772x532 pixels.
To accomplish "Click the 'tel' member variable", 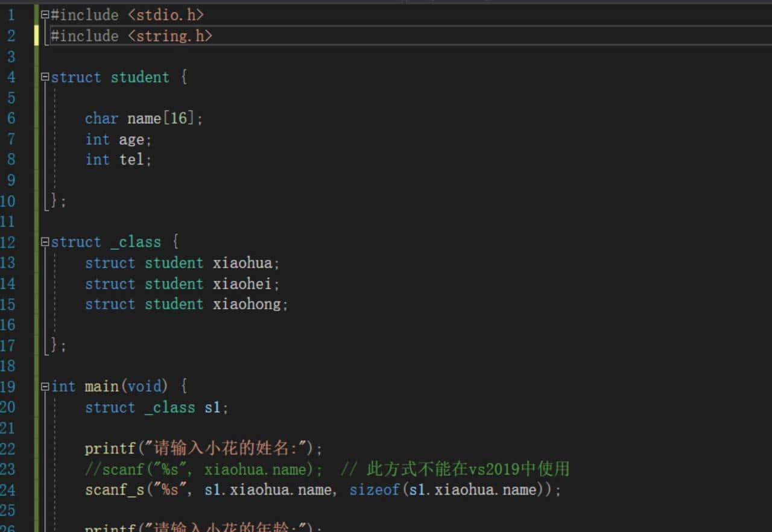I will point(131,160).
